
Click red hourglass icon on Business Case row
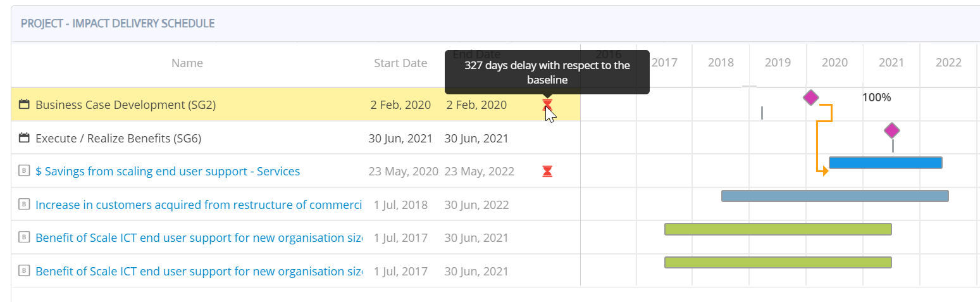pyautogui.click(x=547, y=104)
